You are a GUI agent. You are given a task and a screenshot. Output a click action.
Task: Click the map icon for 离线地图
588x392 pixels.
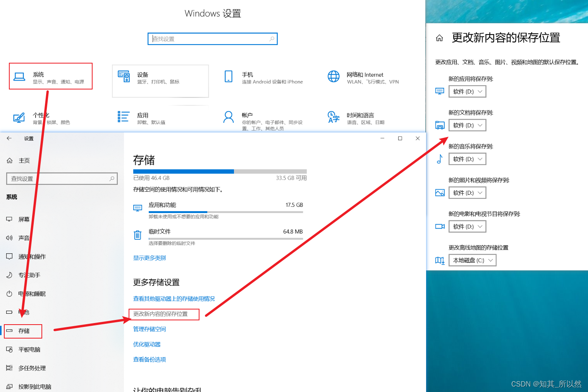[x=440, y=260]
